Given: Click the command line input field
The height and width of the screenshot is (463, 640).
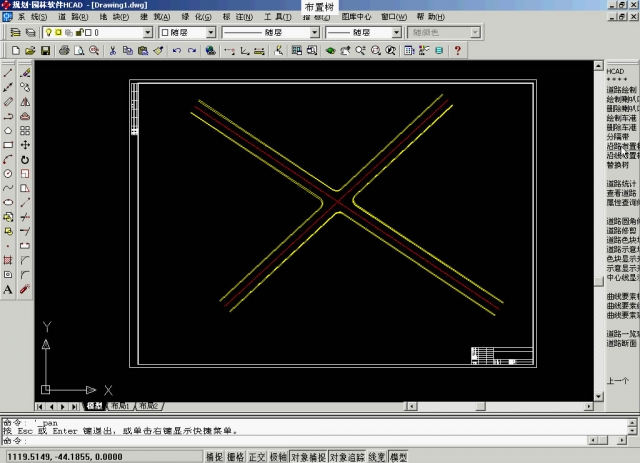Looking at the screenshot, I should coord(300,440).
